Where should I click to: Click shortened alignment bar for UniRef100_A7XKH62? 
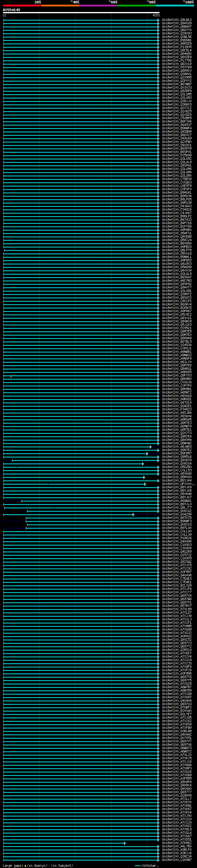point(64,843)
